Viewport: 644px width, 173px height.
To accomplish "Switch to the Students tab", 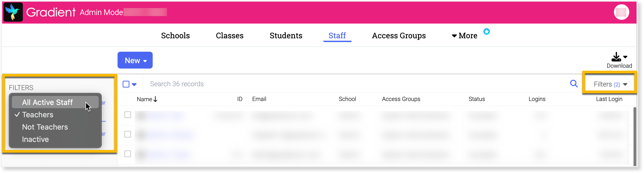I will (x=286, y=36).
